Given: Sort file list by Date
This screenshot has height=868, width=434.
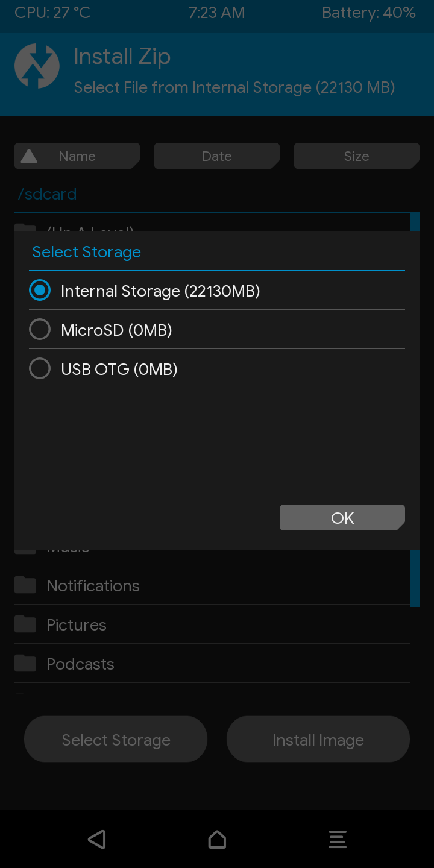Looking at the screenshot, I should tap(217, 156).
